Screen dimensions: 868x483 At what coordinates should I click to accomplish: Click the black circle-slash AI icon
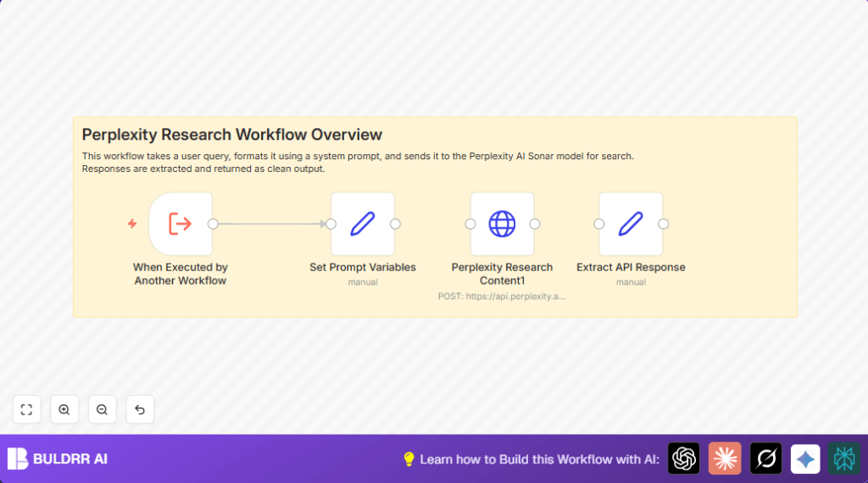(765, 458)
